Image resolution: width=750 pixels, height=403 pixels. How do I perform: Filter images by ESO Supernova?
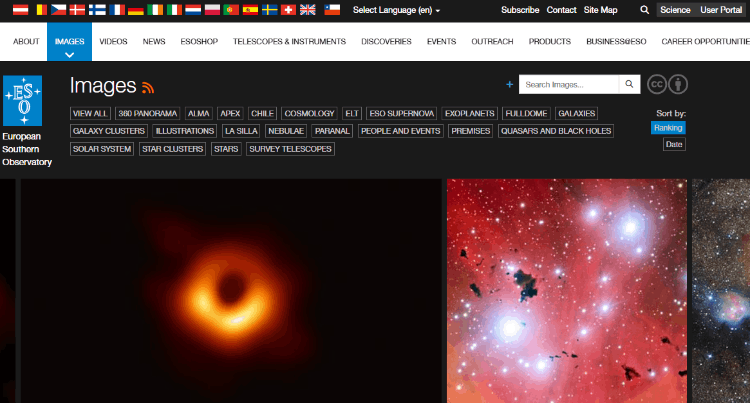402,113
